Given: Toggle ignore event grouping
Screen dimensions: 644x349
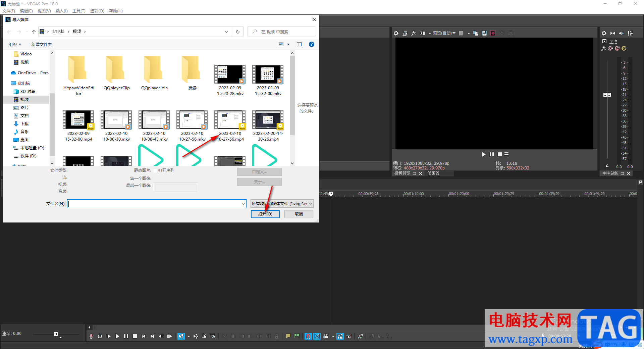Looking at the screenshot, I should (349, 336).
